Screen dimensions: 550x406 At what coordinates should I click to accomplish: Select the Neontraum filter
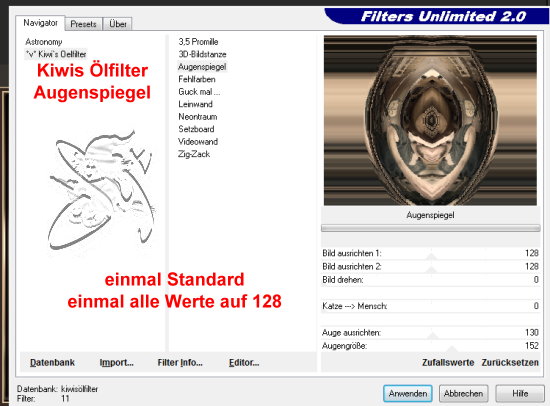198,117
